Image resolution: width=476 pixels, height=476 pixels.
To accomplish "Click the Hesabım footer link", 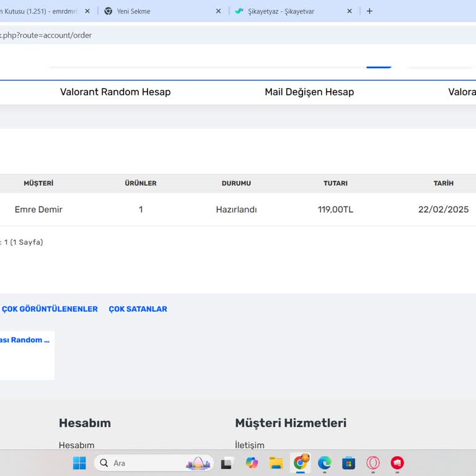I will [77, 445].
